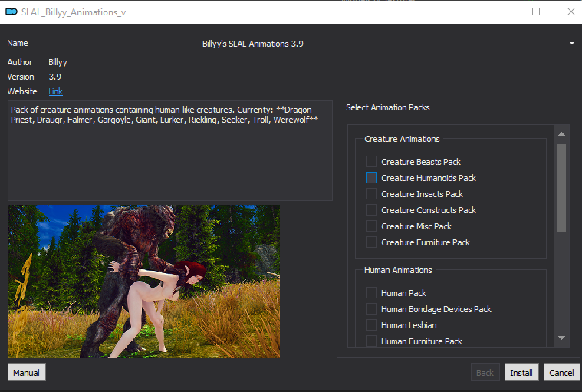Click the pack description text box
Image resolution: width=582 pixels, height=392 pixels.
(x=170, y=150)
